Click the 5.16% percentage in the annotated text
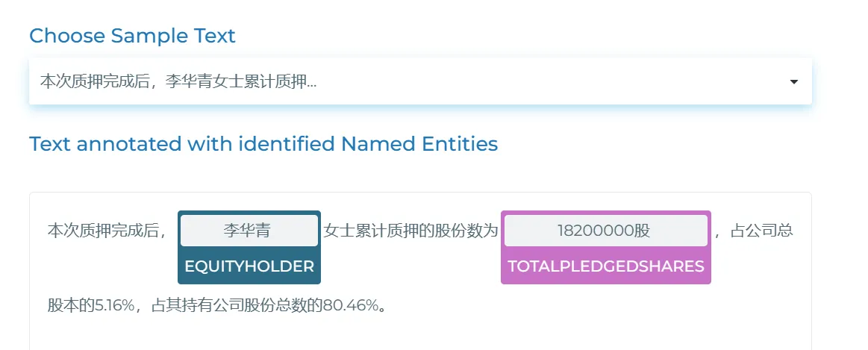The height and width of the screenshot is (350, 868). coord(114,306)
